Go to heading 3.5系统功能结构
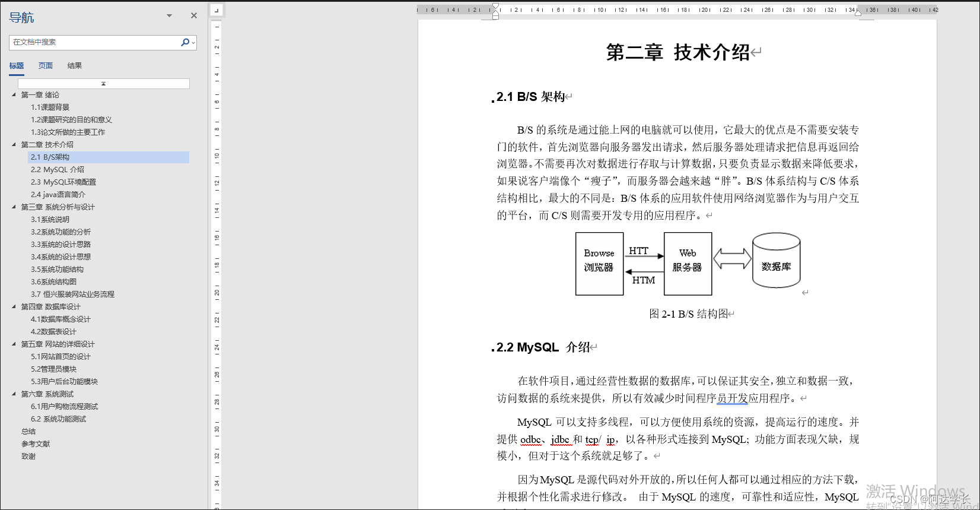Screen dimensions: 980x510 point(58,270)
